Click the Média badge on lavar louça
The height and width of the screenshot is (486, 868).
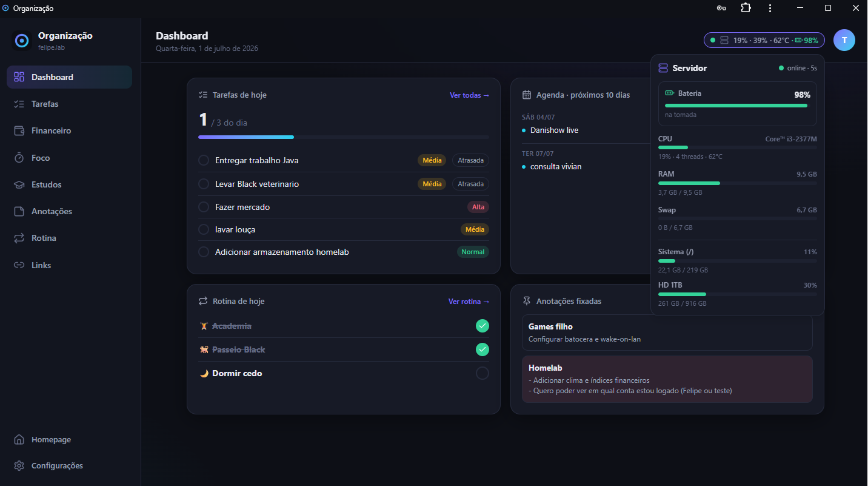(475, 229)
